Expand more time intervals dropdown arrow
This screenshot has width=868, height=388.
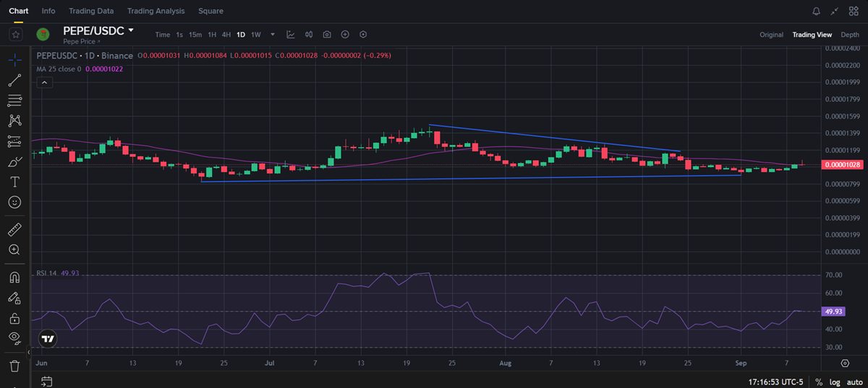point(273,35)
